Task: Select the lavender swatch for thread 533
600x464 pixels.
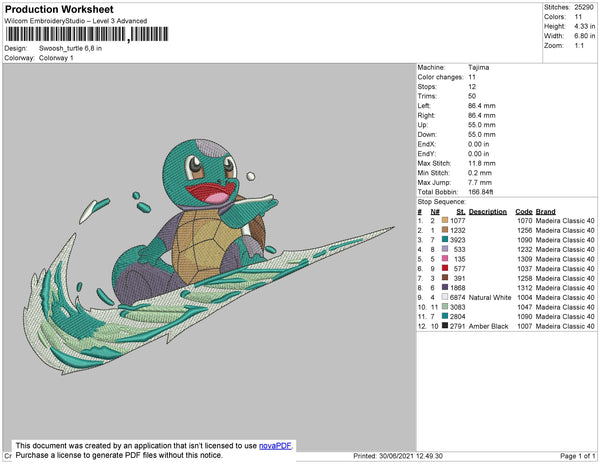Action: coord(445,249)
